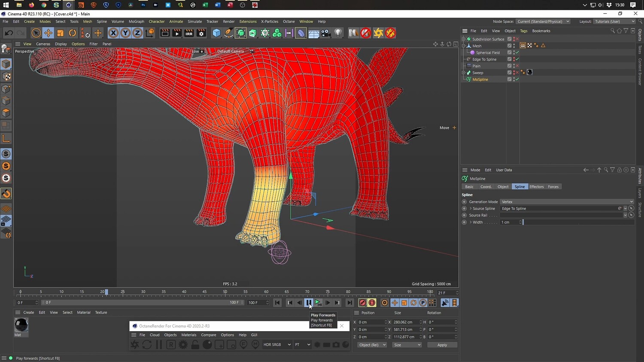This screenshot has height=362, width=644.
Task: Click the Apply button in coordinates panel
Action: pos(442,345)
